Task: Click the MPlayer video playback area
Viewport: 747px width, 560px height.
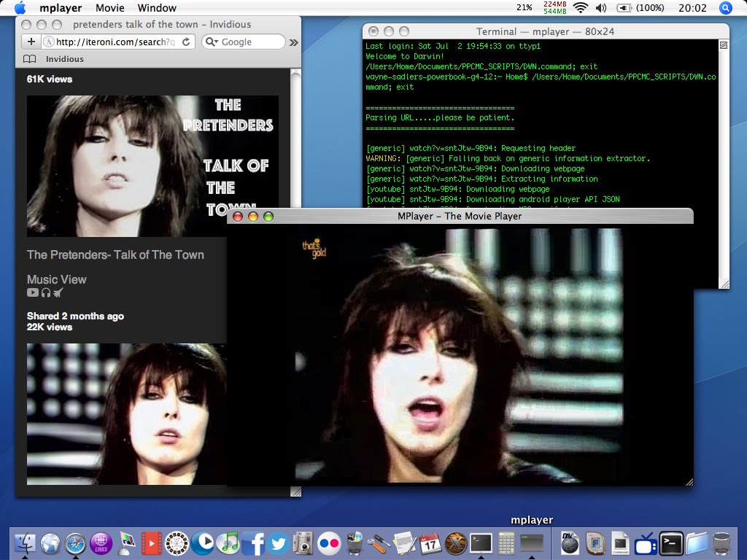Action: [460, 355]
